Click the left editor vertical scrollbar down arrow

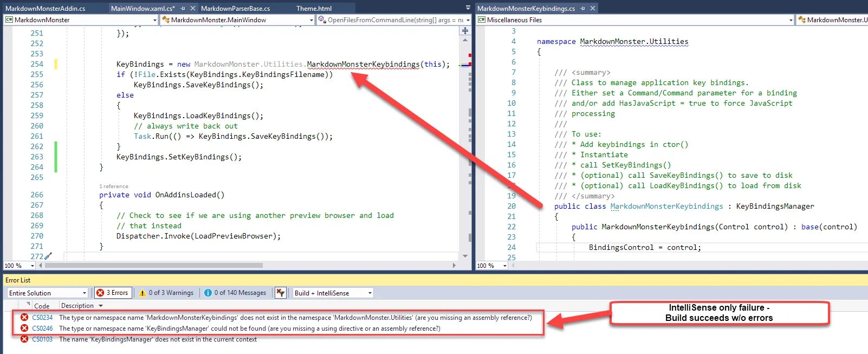pyautogui.click(x=465, y=256)
